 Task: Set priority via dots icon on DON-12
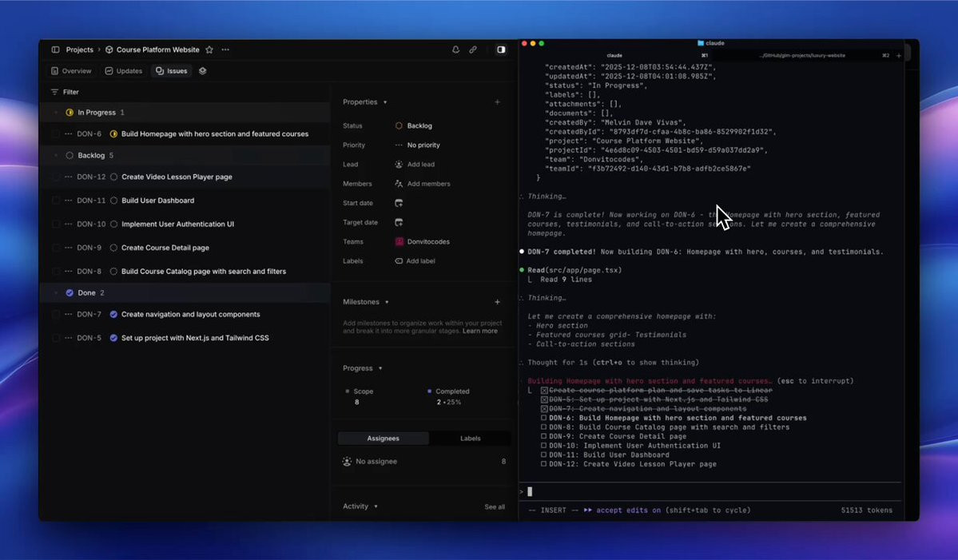coord(69,177)
